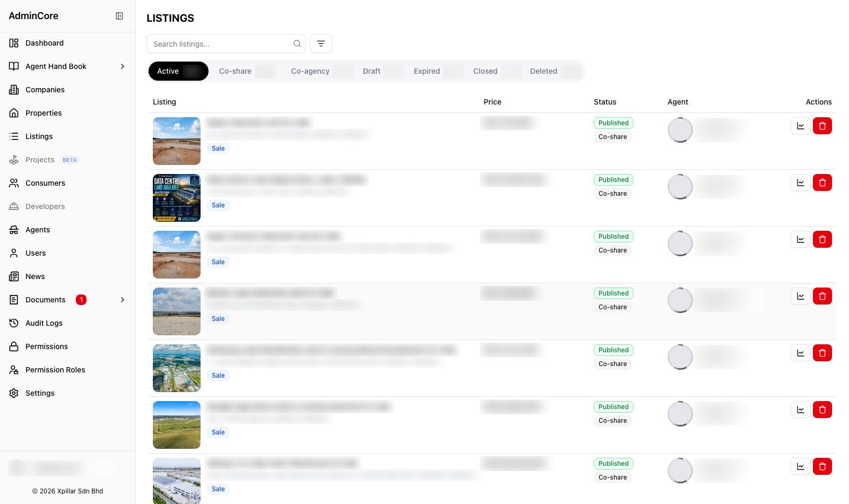Open Permission Roles icon
This screenshot has height=504, width=849.
click(14, 370)
